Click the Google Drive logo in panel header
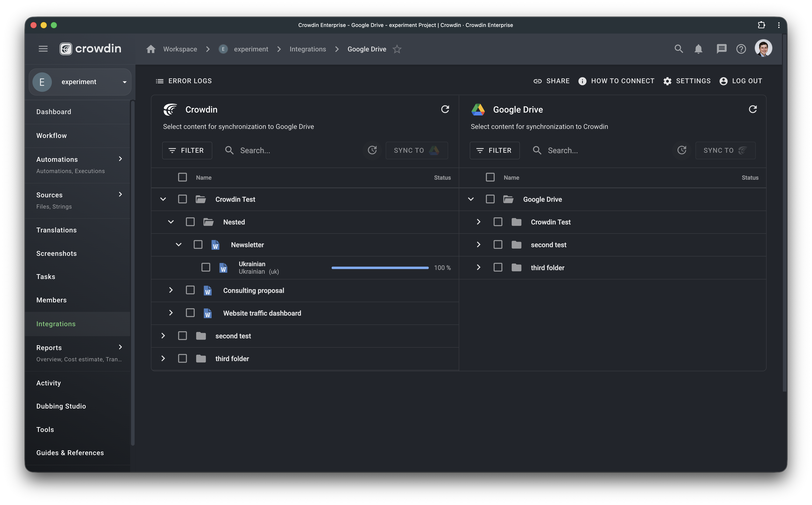 point(478,109)
